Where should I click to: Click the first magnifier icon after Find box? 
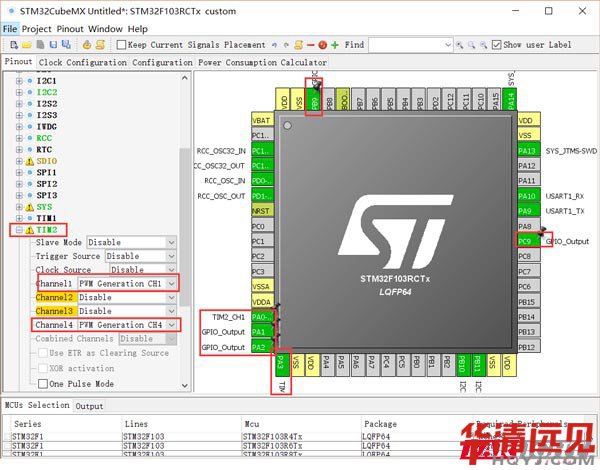point(460,45)
